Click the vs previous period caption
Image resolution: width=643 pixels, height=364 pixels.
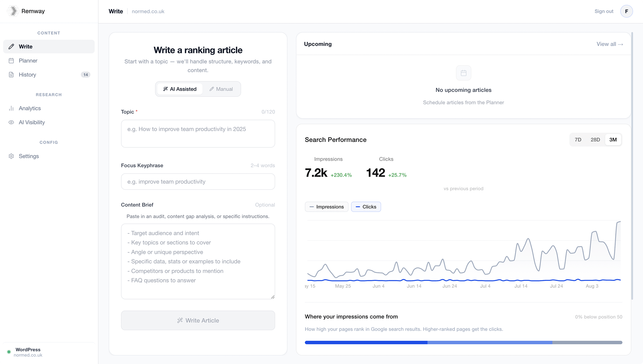click(x=464, y=189)
